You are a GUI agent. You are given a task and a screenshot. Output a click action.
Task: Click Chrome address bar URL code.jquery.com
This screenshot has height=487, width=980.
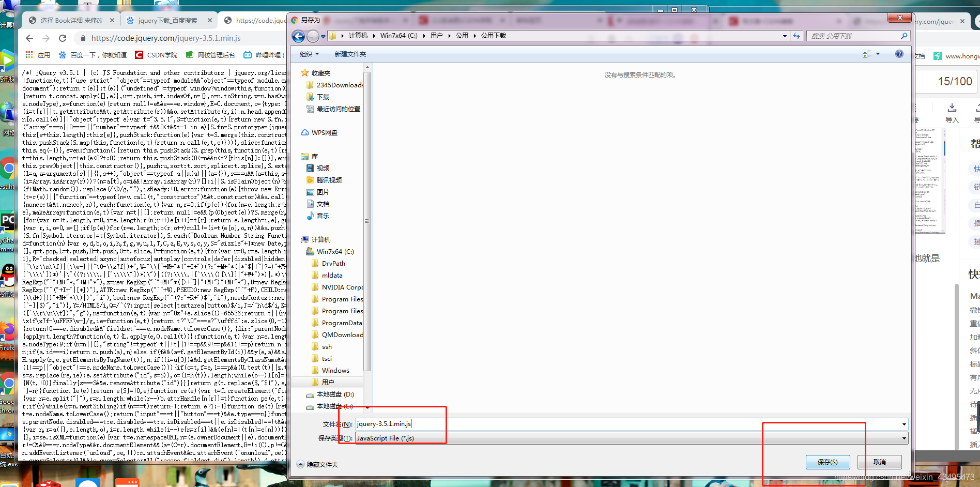tap(166, 38)
